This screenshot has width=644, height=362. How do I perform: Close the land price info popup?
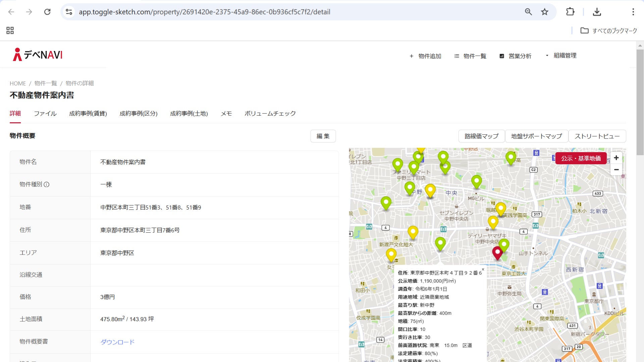click(x=483, y=269)
